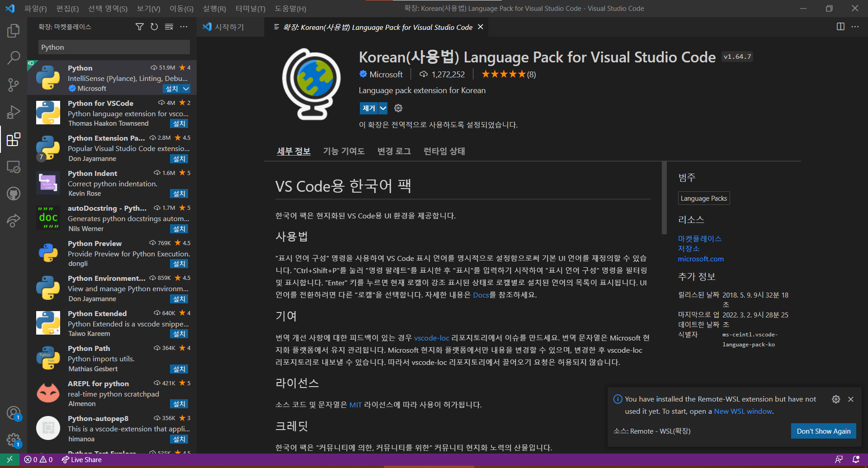
Task: Open the Remote Explorer view
Action: [14, 167]
